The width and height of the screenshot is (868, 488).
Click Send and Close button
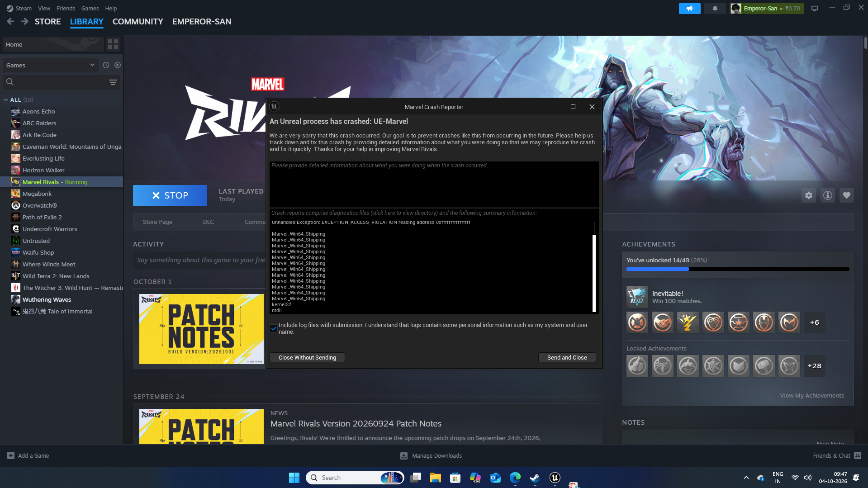567,357
